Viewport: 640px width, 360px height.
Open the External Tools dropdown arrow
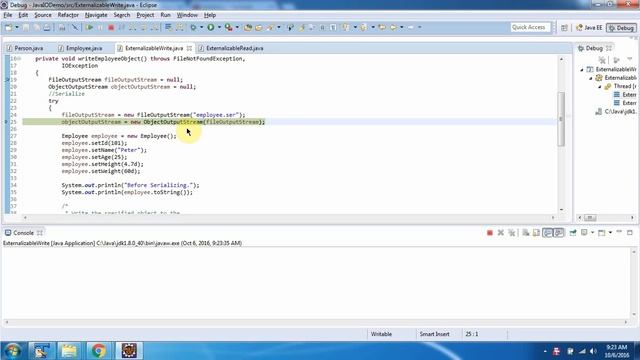(x=237, y=28)
